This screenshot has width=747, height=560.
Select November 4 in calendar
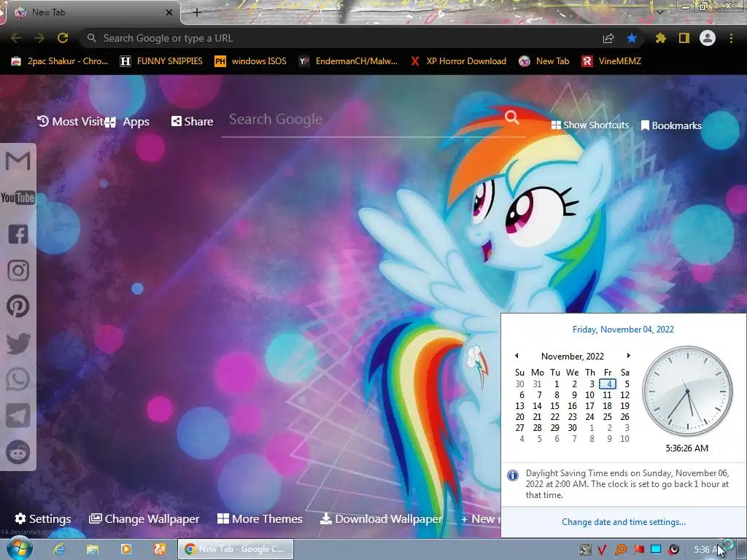tap(608, 384)
